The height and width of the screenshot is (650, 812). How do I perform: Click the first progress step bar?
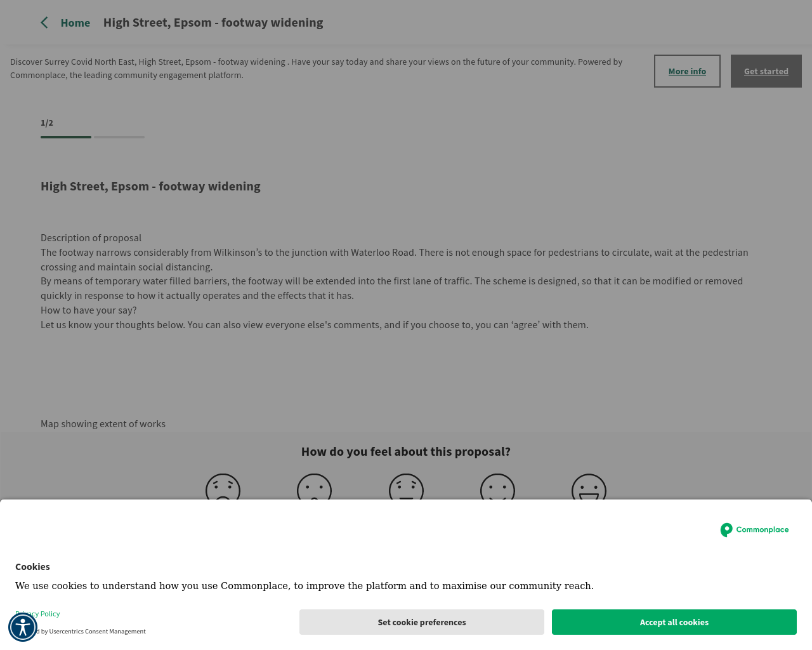[x=66, y=137]
